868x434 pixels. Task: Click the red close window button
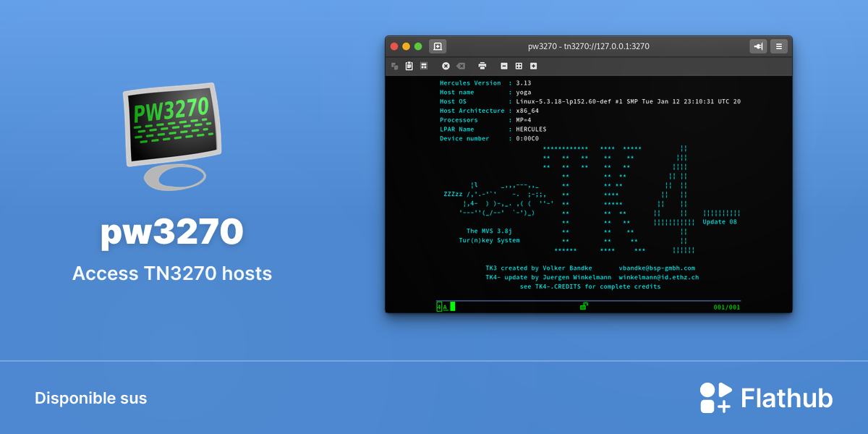(394, 46)
